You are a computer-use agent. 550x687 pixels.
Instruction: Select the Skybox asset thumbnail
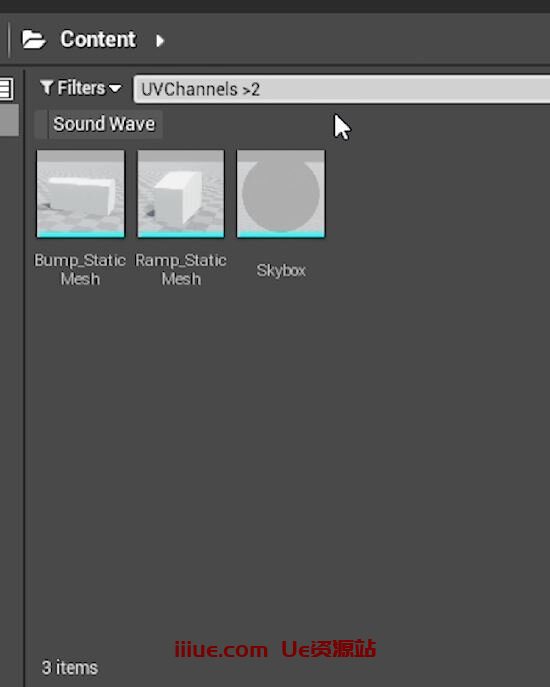[281, 194]
